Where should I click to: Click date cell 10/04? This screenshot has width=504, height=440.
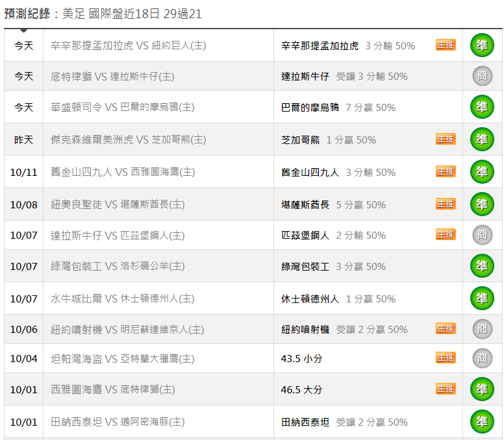click(x=24, y=359)
